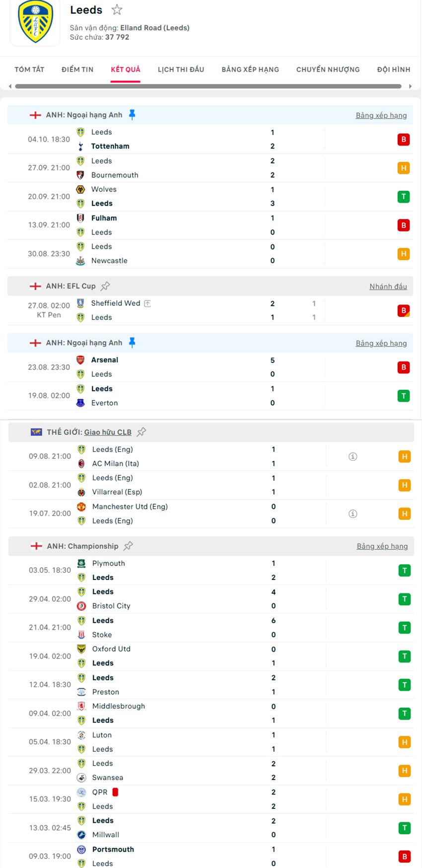Viewport: 422px width, 868px height.
Task: Click the advancing icon beside Sheffield Wed
Action: click(147, 303)
